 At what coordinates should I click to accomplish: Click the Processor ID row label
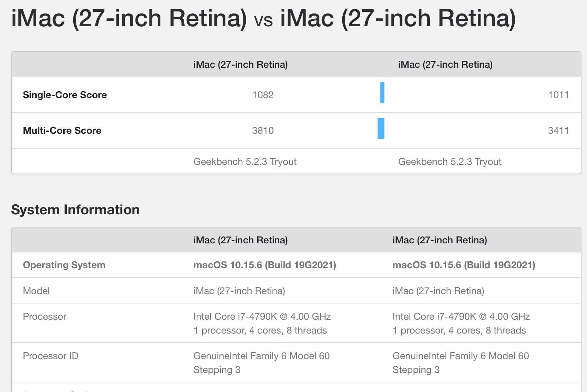(50, 356)
